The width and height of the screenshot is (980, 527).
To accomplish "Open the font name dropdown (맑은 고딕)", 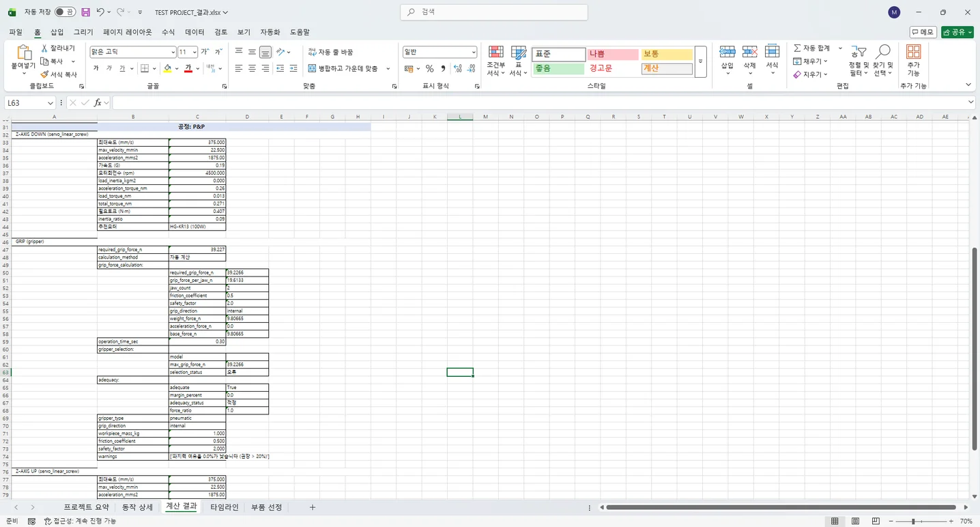I will coord(173,52).
